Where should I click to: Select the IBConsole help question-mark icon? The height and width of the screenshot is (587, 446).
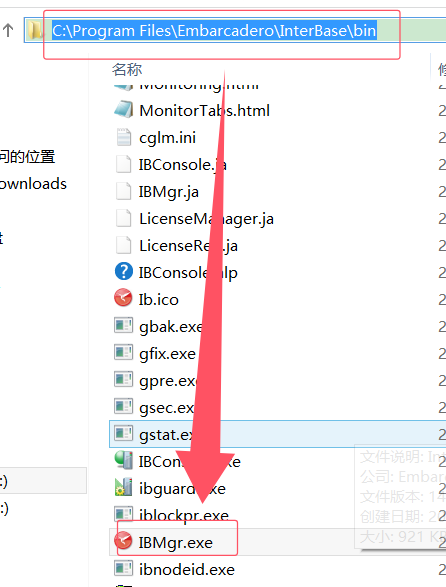[124, 271]
